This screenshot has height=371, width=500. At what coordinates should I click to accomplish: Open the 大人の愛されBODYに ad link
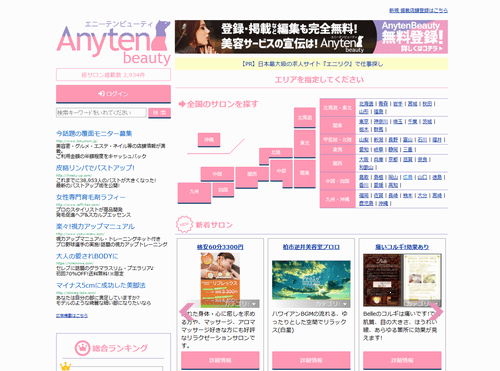tap(87, 256)
